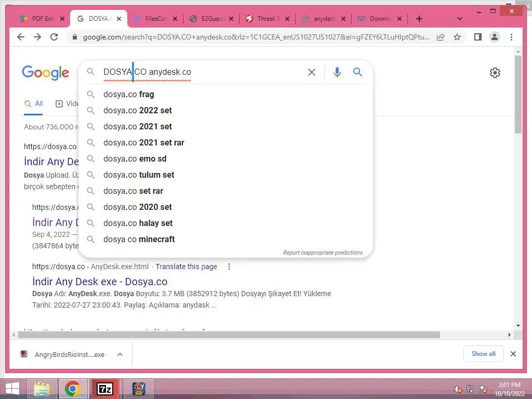The height and width of the screenshot is (399, 532).
Task: Close the downloads bar
Action: pos(513,354)
